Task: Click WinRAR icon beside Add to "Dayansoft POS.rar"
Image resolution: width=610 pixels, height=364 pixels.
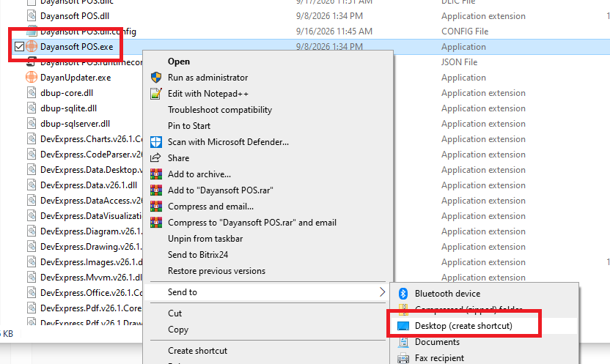Action: tap(156, 190)
